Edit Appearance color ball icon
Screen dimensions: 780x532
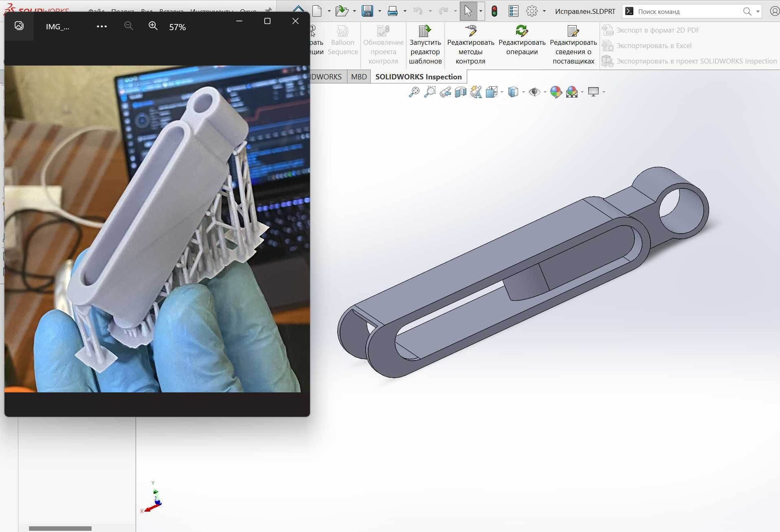(556, 92)
